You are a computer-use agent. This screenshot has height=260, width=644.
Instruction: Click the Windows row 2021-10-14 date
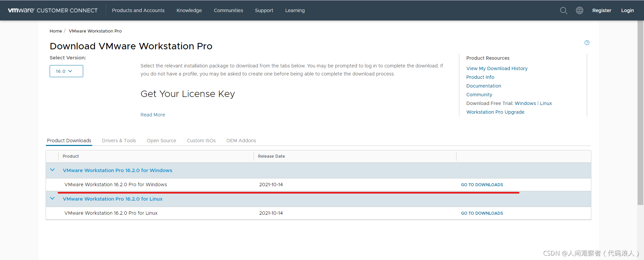point(271,185)
